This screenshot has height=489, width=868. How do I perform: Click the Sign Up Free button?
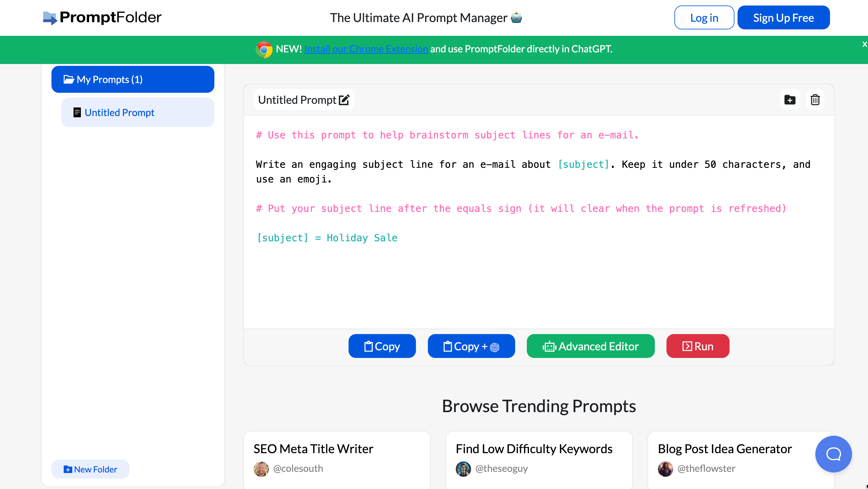[x=783, y=17]
